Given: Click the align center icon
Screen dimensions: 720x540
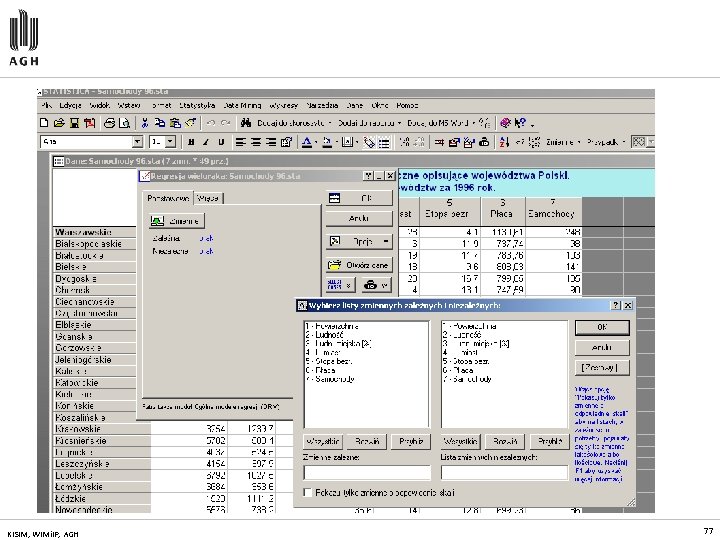Looking at the screenshot, I should pos(256,142).
